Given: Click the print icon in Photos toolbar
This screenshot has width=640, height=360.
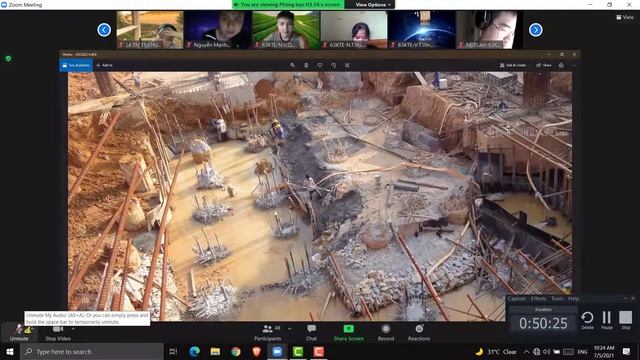Looking at the screenshot, I should [561, 65].
